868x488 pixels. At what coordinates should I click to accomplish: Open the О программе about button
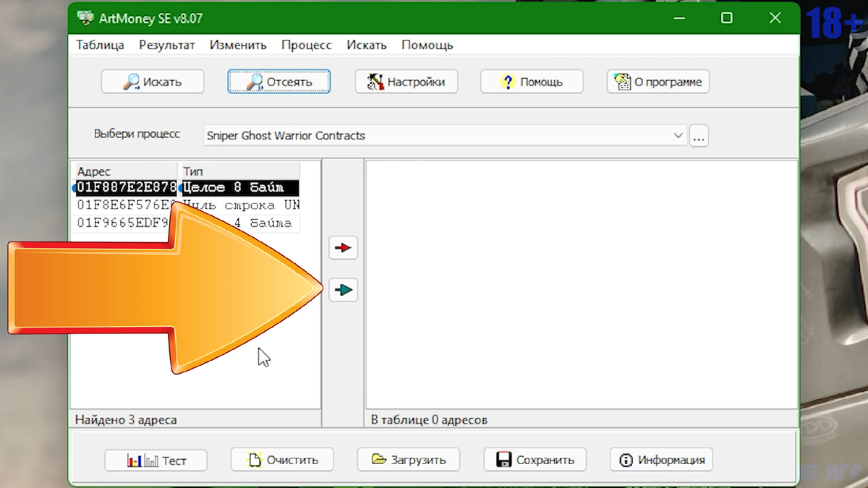point(658,82)
